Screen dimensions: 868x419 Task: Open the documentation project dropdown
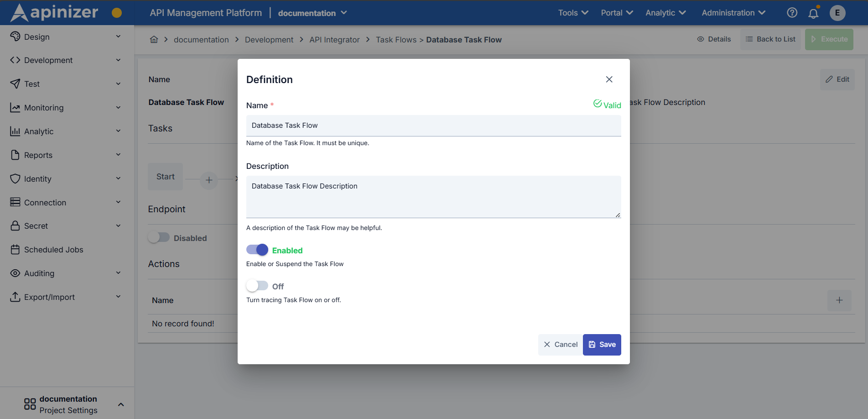tap(312, 13)
